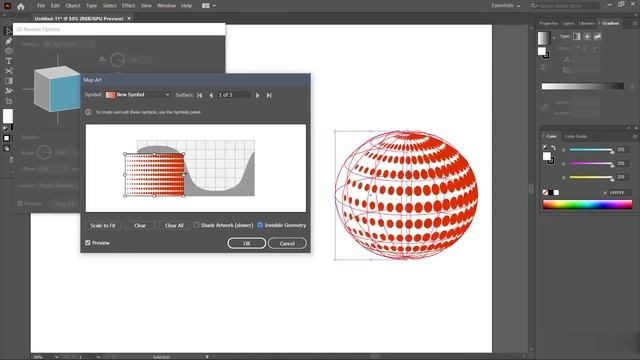Open the Effect menu
The height and width of the screenshot is (360, 640).
click(128, 6)
